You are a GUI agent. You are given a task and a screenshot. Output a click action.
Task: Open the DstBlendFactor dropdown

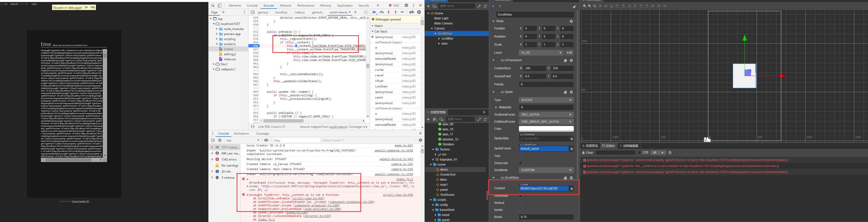click(546, 122)
